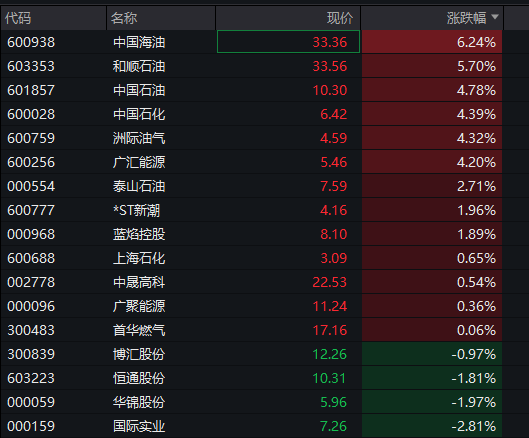Open the 国际实业 row
The height and width of the screenshot is (438, 529).
click(139, 426)
